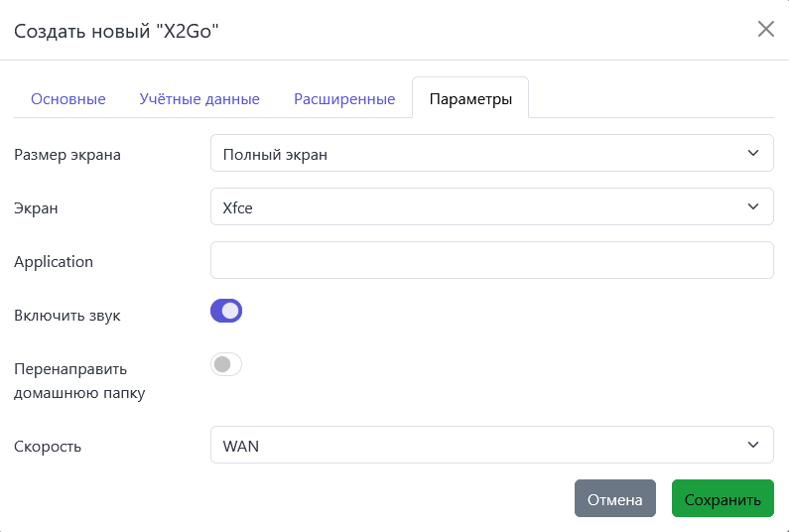
Task: Click the Перенаправить домашнюю папку label
Action: pyautogui.click(x=79, y=381)
